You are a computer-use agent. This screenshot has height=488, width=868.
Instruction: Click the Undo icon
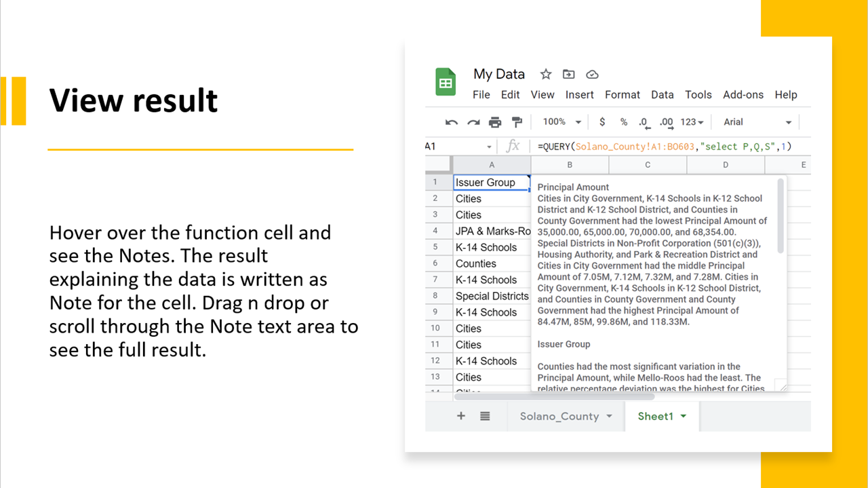pos(452,121)
